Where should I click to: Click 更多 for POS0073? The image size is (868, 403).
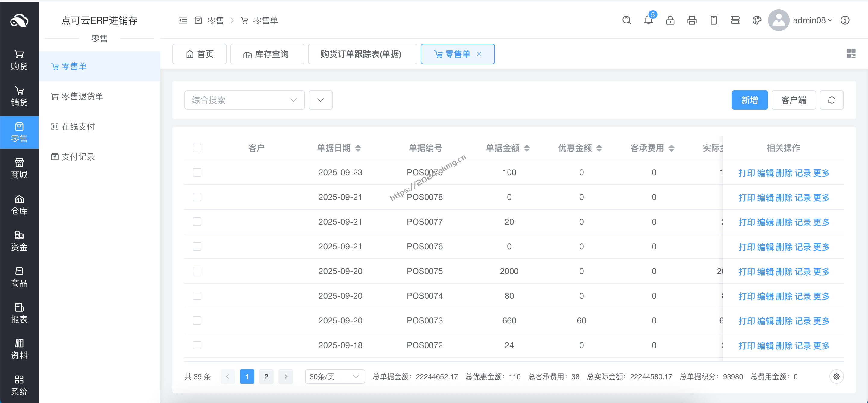(821, 321)
